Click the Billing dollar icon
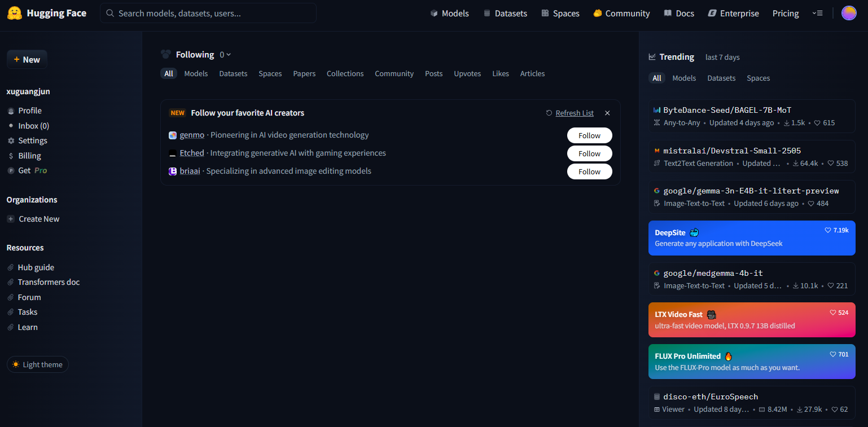 11,156
